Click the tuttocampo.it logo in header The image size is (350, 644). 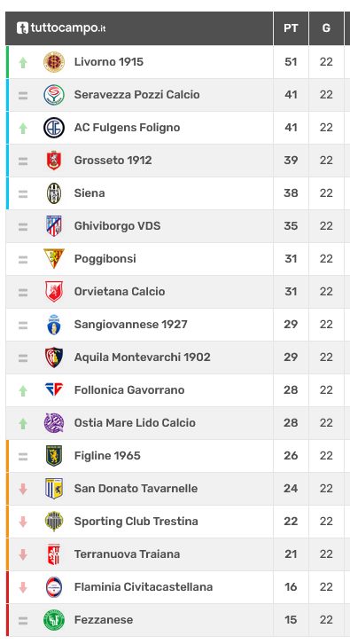click(61, 27)
